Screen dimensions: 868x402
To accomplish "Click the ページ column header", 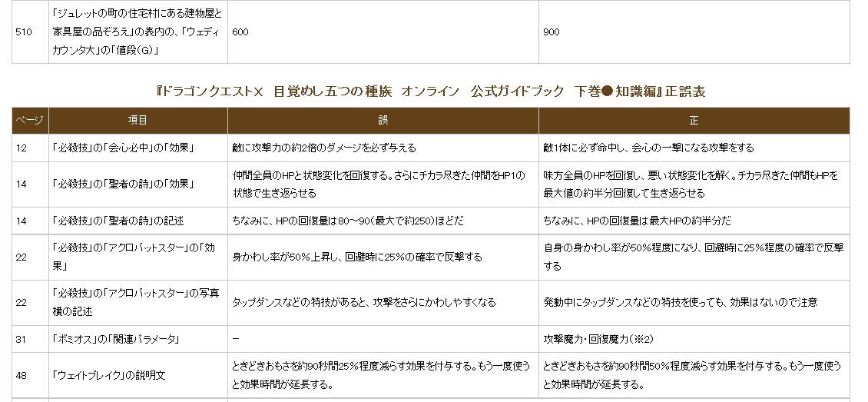I will [x=30, y=120].
